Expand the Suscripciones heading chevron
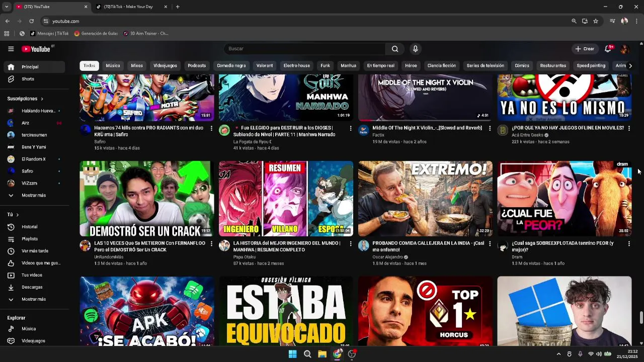 (x=42, y=99)
